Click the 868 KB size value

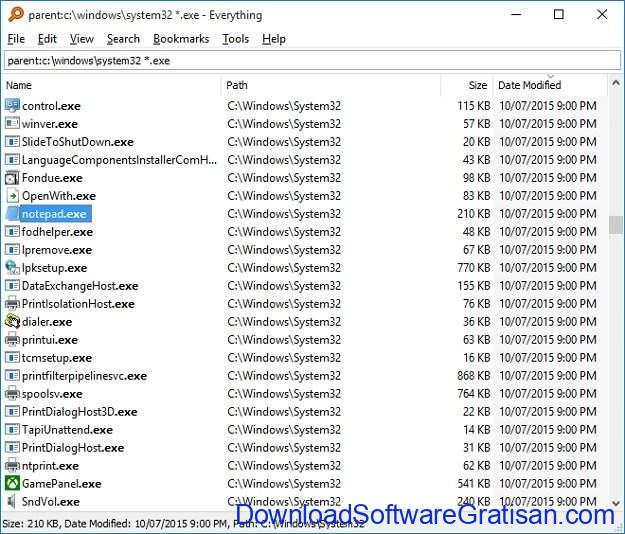474,376
